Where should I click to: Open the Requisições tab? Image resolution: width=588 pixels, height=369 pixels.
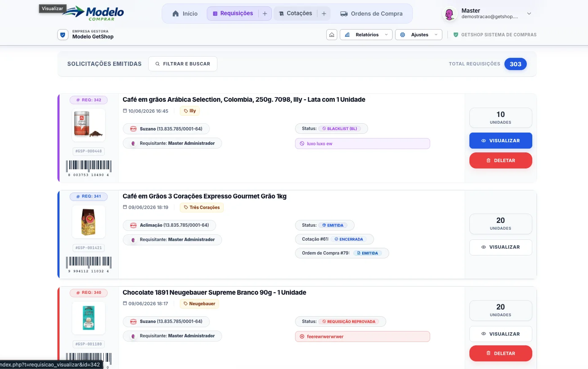(233, 14)
